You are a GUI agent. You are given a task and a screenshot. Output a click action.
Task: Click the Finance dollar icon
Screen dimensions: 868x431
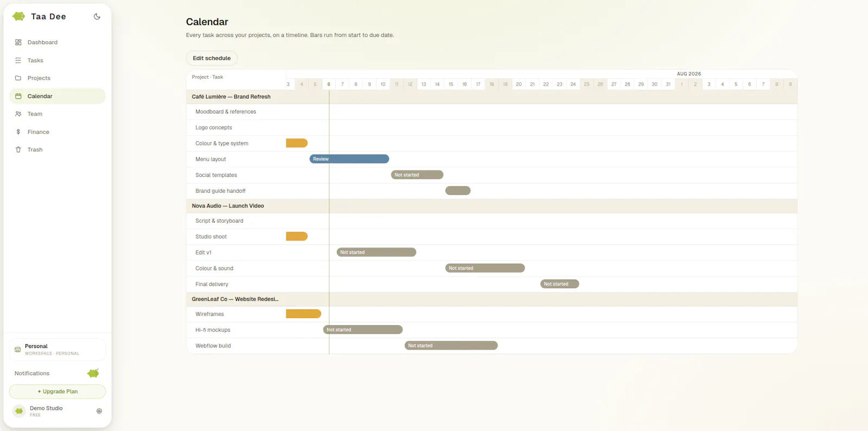18,132
